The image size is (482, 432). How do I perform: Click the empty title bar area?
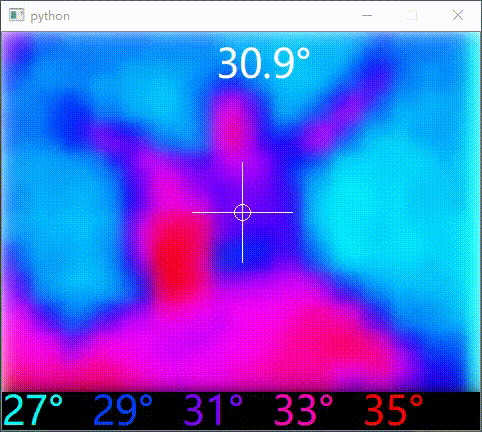213,15
